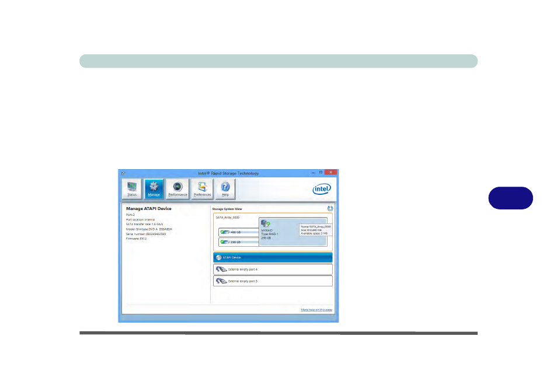Minimize the Intel Rapid Storage window
Screen dimensions: 557x392
pyautogui.click(x=313, y=173)
